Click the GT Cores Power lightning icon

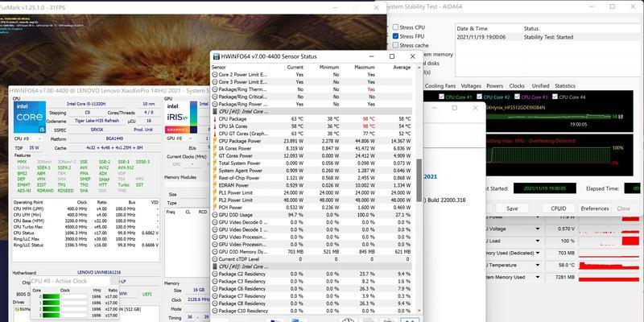(215, 156)
